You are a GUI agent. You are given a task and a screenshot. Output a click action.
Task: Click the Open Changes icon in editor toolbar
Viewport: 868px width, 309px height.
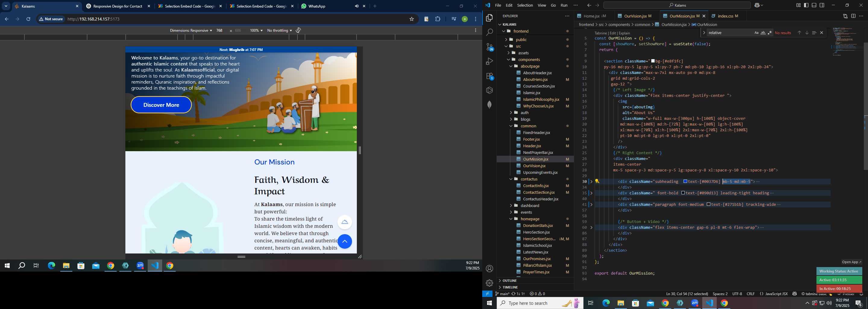tap(845, 16)
